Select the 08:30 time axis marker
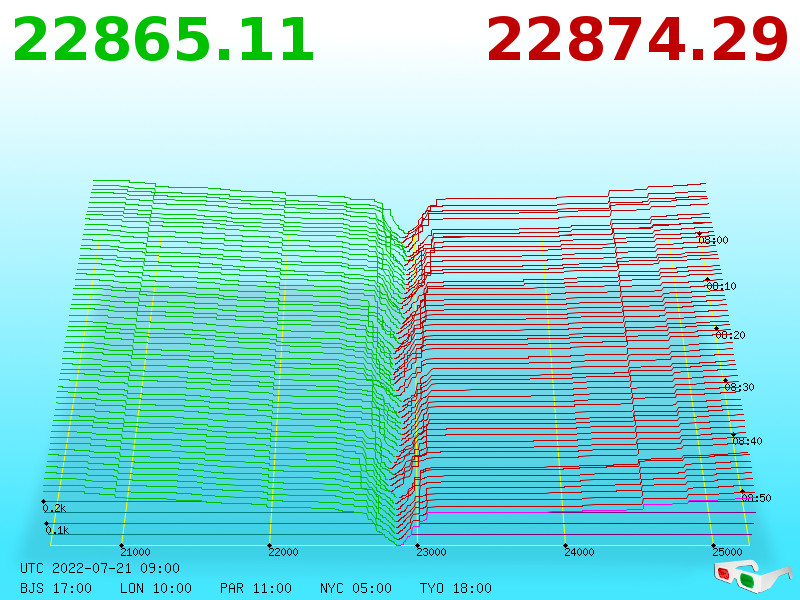 [x=739, y=387]
